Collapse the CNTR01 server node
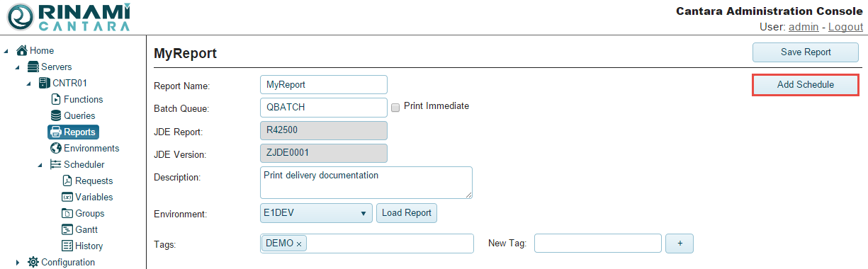The image size is (868, 269). (28, 84)
